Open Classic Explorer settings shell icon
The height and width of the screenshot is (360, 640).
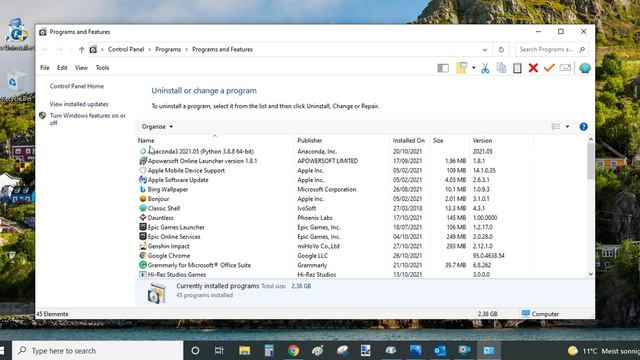click(x=585, y=68)
